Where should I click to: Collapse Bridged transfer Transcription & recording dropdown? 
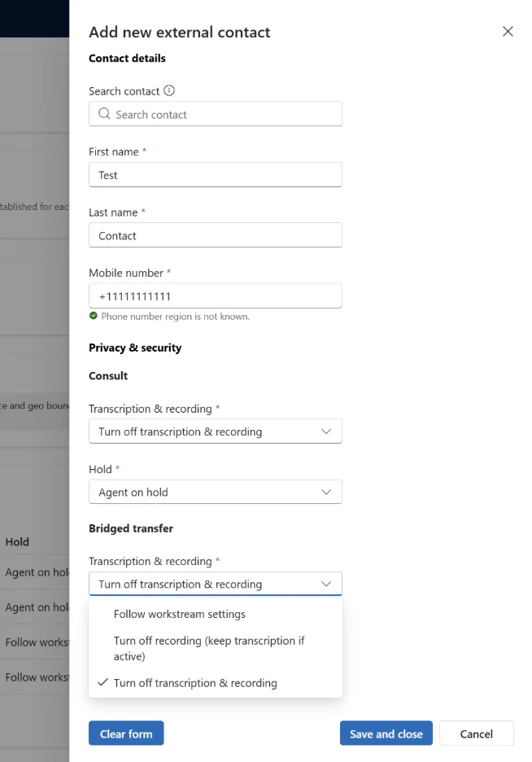(x=215, y=584)
